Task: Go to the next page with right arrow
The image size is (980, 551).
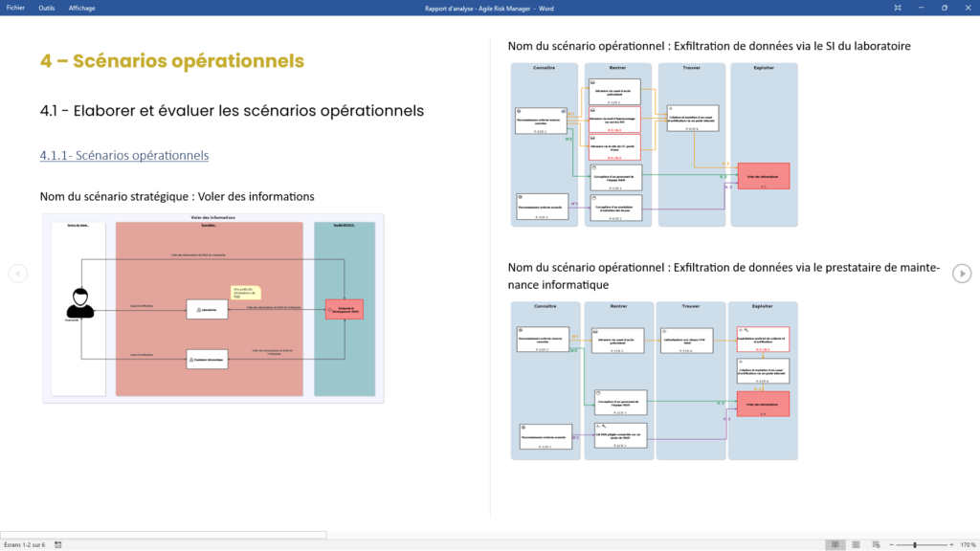Action: (x=962, y=275)
